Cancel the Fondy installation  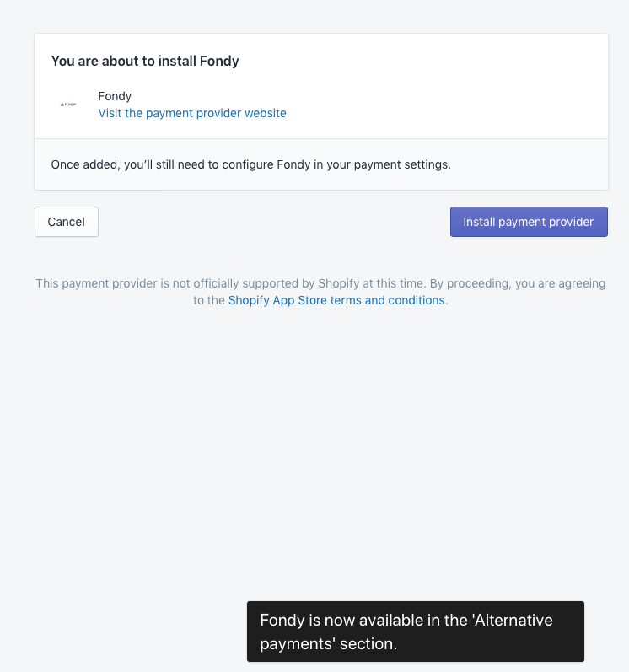tap(67, 222)
